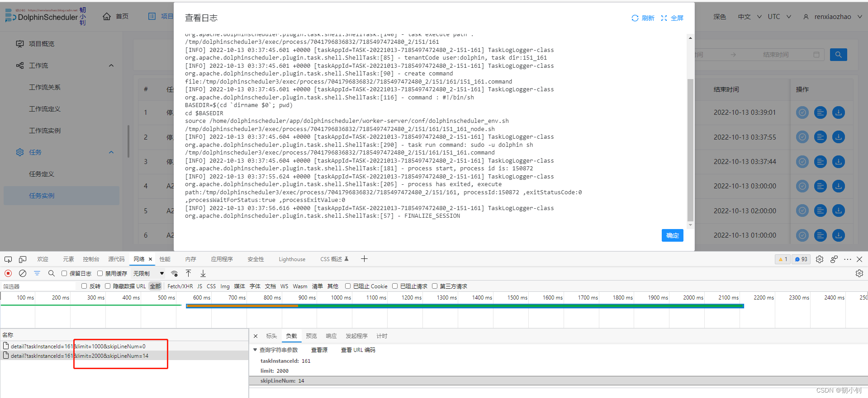Open the 中文 language dropdown

click(x=749, y=17)
